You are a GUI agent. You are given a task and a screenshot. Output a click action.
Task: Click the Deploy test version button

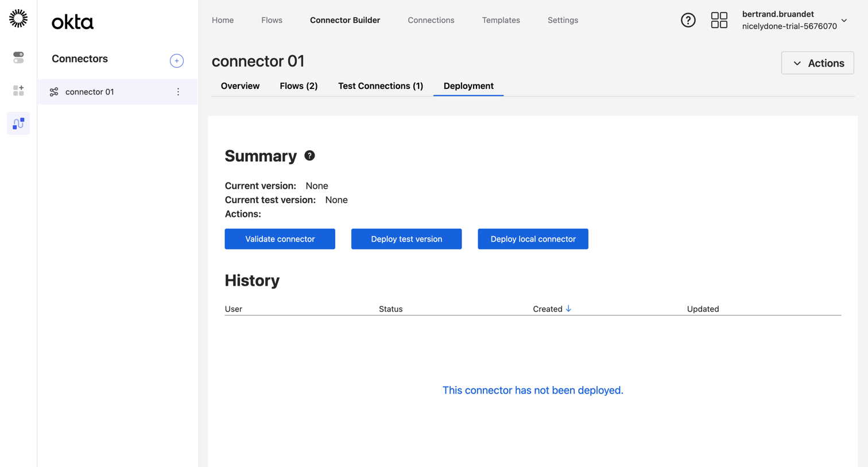point(406,239)
